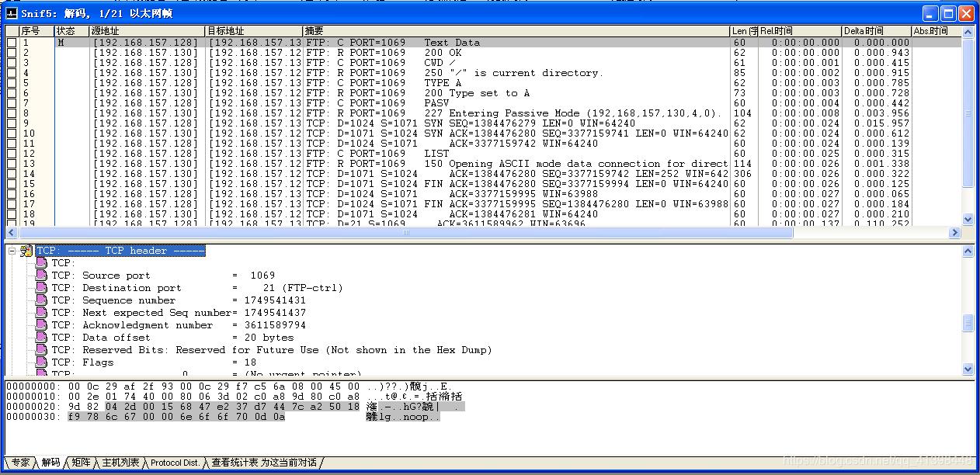Screen dimensions: 980x475
Task: Switch to the 专家 tab
Action: coord(20,463)
